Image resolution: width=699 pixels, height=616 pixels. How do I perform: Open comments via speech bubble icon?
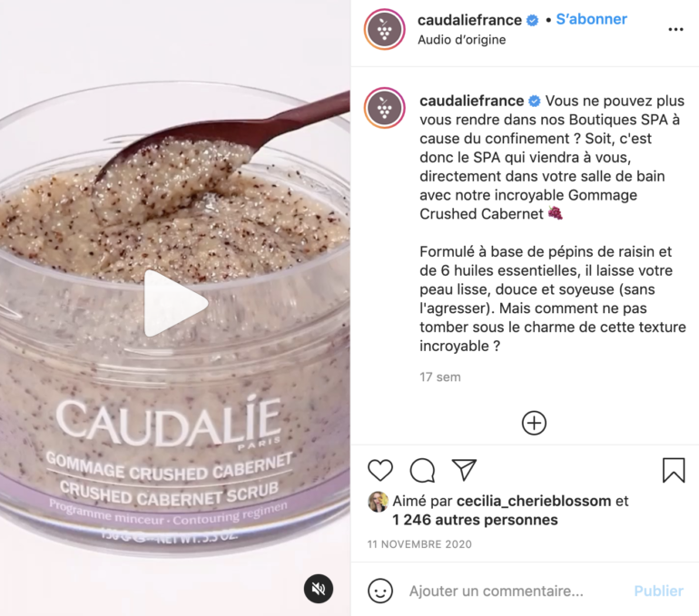[422, 470]
